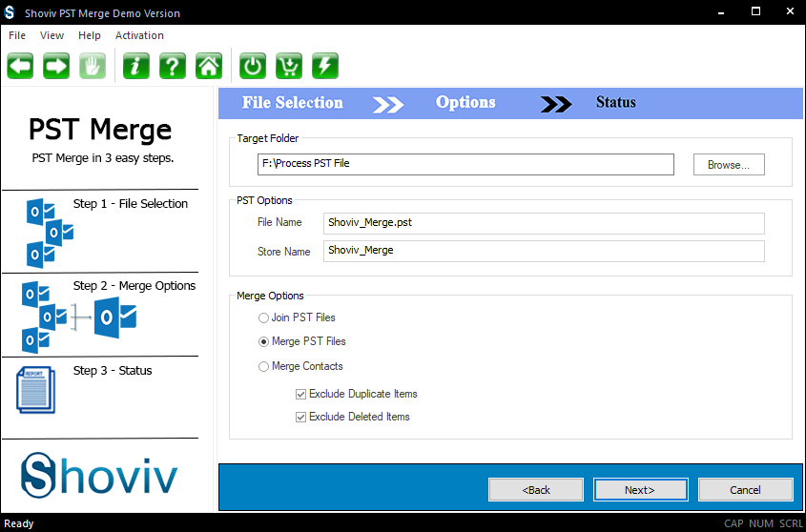Click the white double chevron after File Selection
The height and width of the screenshot is (532, 806).
(388, 104)
